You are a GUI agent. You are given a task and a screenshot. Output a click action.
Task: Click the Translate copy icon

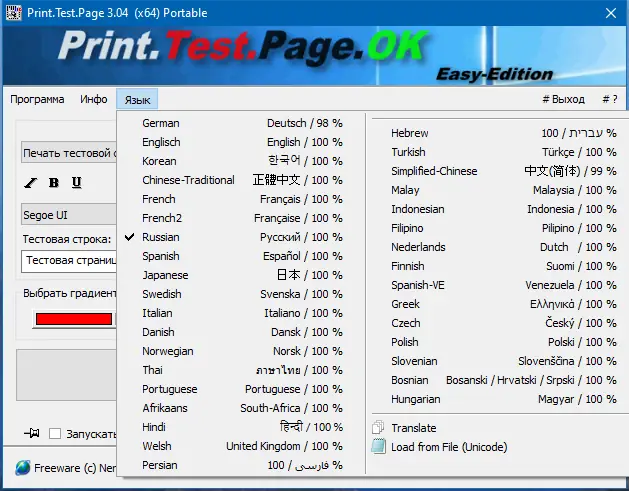[378, 428]
